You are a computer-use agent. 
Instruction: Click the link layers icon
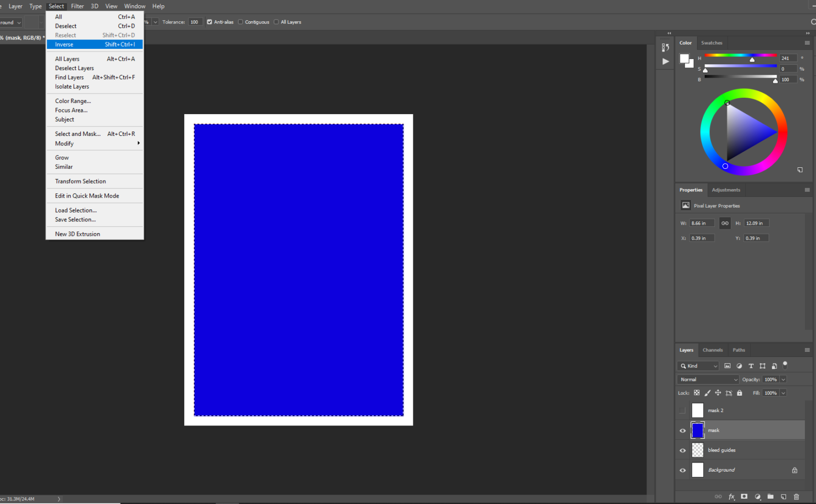719,497
